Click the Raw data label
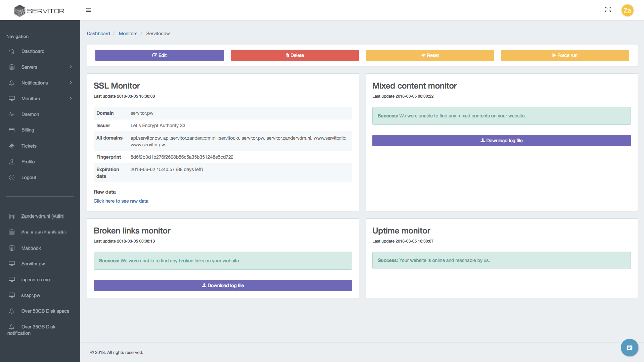Image resolution: width=644 pixels, height=362 pixels. [104, 192]
